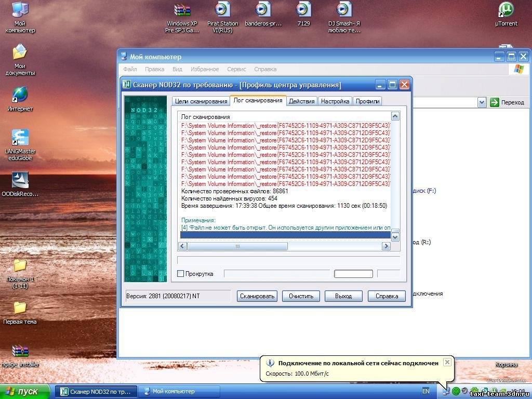532x399 pixels.
Task: Click the scan log's scroll up arrow
Action: tap(395, 116)
